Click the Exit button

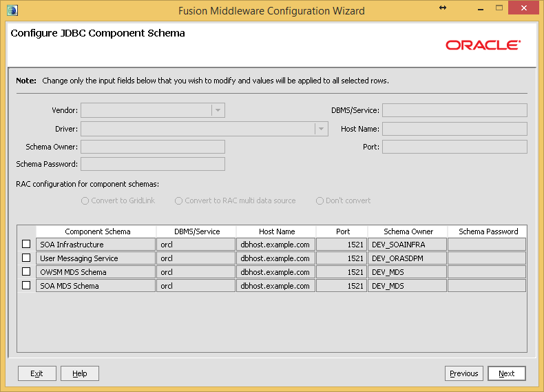pyautogui.click(x=36, y=373)
